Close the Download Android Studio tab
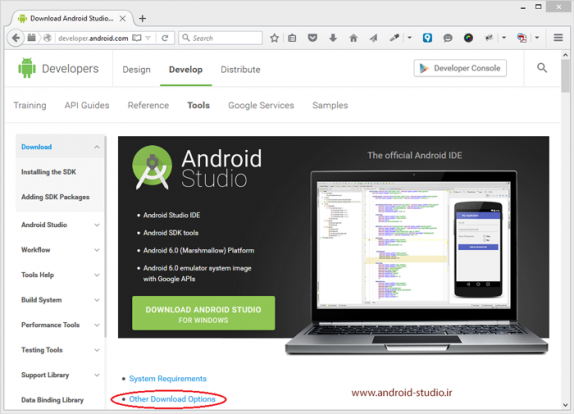 pos(123,18)
